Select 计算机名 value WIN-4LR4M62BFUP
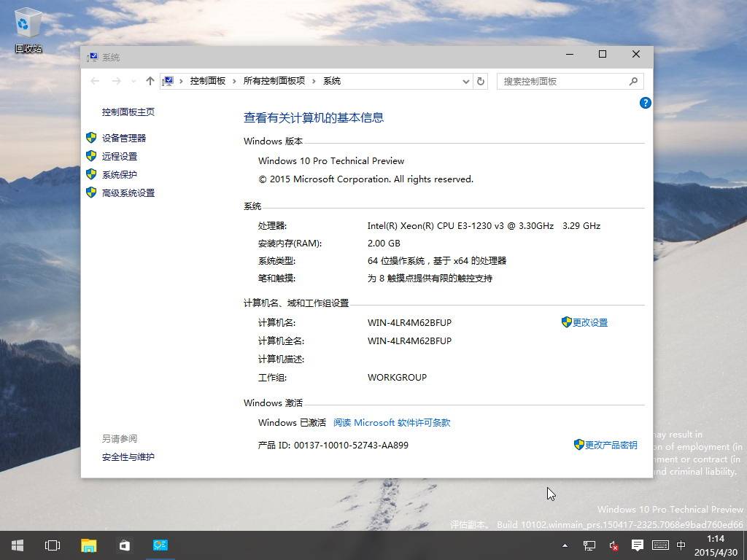The height and width of the screenshot is (560, 747). coord(409,323)
